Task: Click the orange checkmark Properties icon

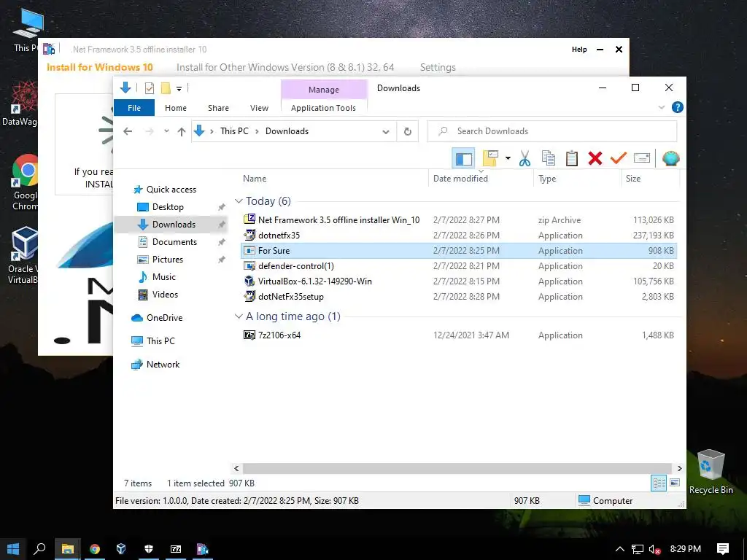Action: [x=619, y=157]
